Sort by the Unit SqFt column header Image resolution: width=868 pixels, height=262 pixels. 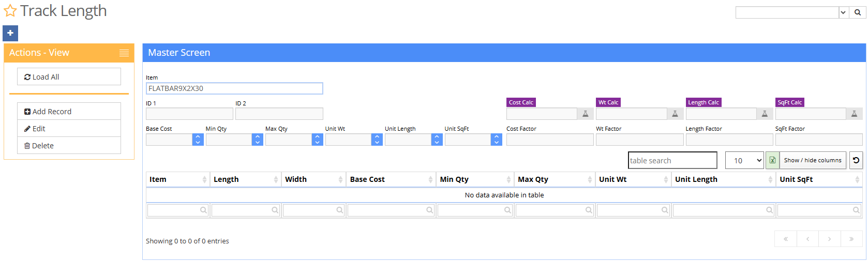(819, 179)
